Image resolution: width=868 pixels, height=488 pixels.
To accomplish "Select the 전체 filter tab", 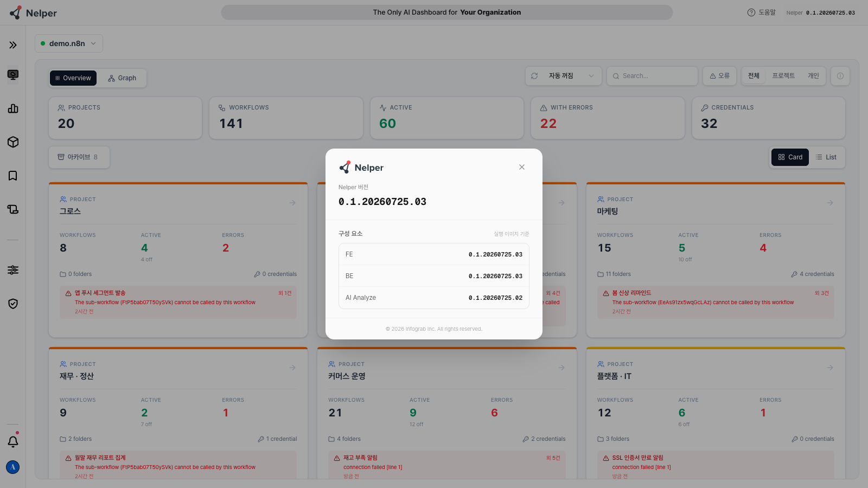I will (754, 76).
